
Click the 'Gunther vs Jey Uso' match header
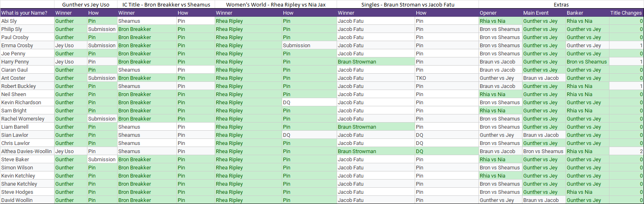click(x=85, y=4)
